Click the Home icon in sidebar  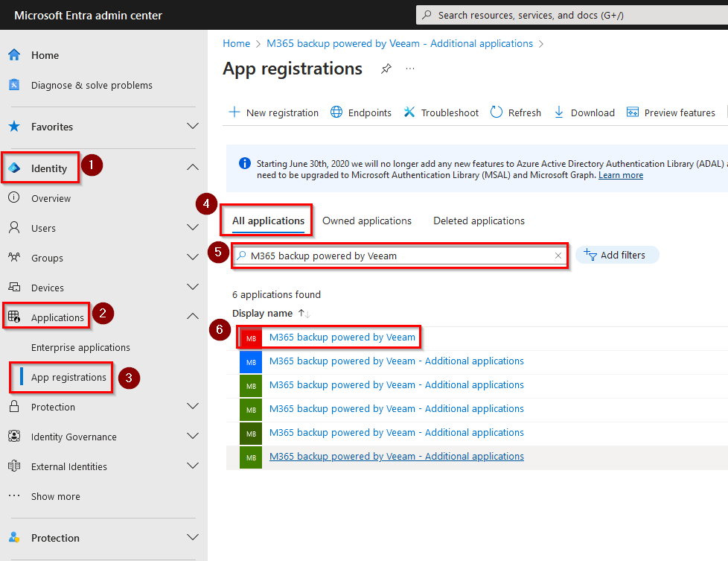point(14,55)
